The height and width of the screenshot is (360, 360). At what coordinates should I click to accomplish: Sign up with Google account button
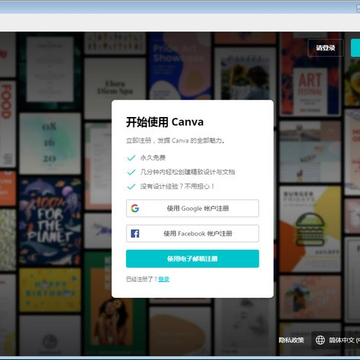click(x=192, y=208)
